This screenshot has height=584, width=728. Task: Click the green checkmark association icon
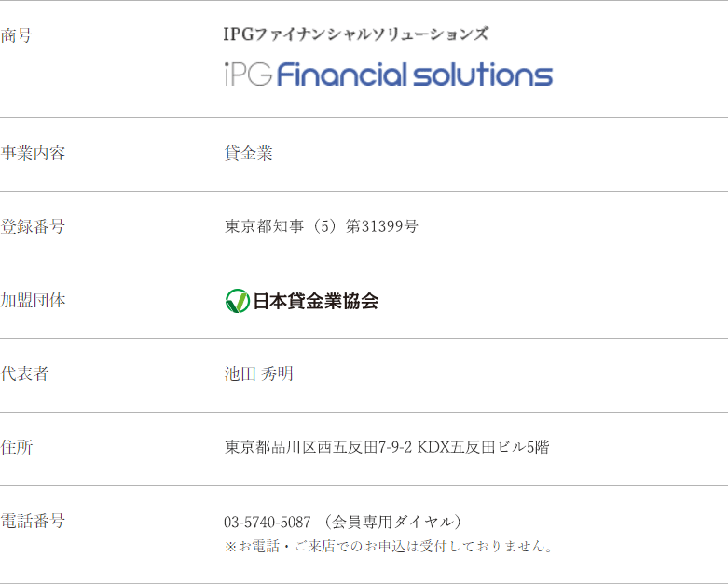[237, 301]
